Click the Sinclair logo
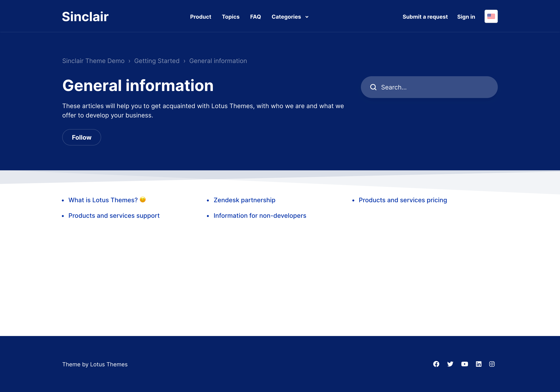This screenshot has height=392, width=560. 85,17
